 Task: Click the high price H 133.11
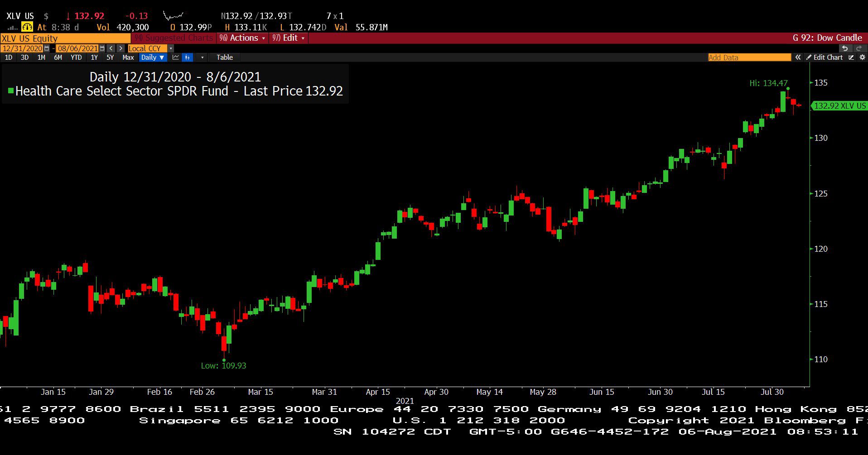[x=246, y=27]
